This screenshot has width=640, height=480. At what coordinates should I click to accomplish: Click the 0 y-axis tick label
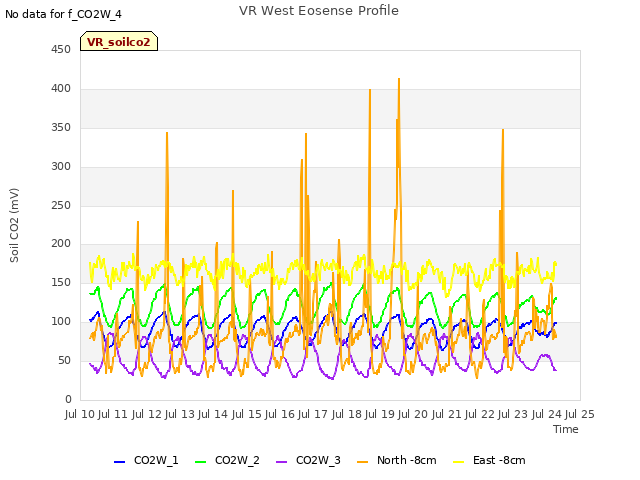click(68, 399)
